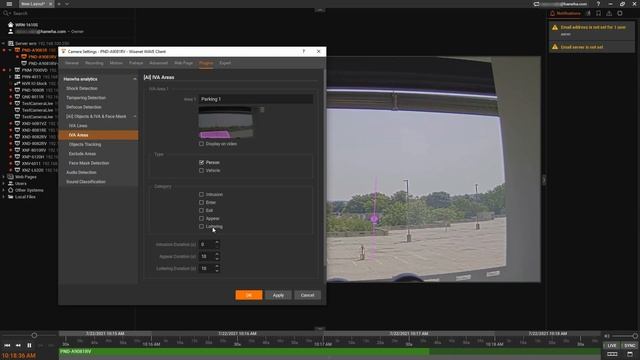Open the 'Email server is not set' notification

(591, 47)
